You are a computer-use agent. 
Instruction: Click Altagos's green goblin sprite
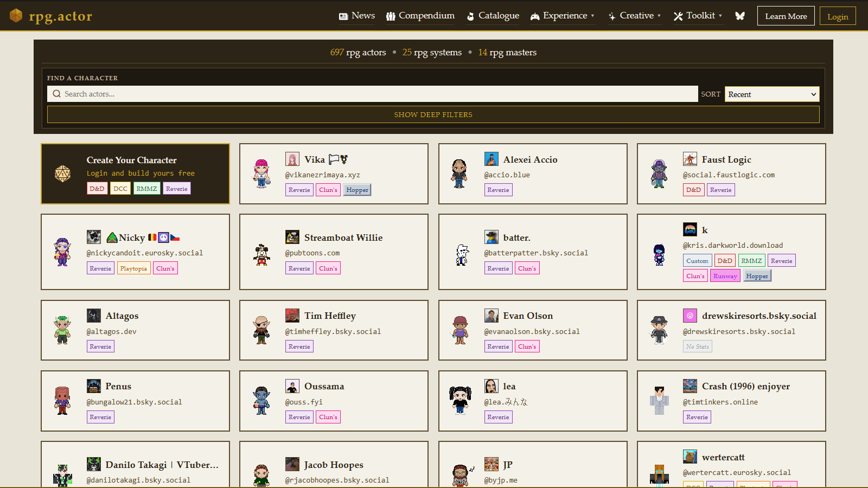coord(62,330)
